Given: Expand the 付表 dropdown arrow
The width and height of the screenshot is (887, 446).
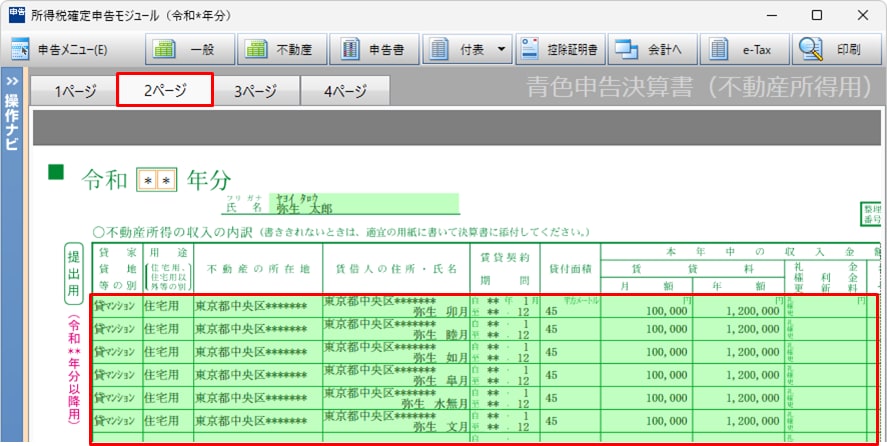Looking at the screenshot, I should pos(501,49).
